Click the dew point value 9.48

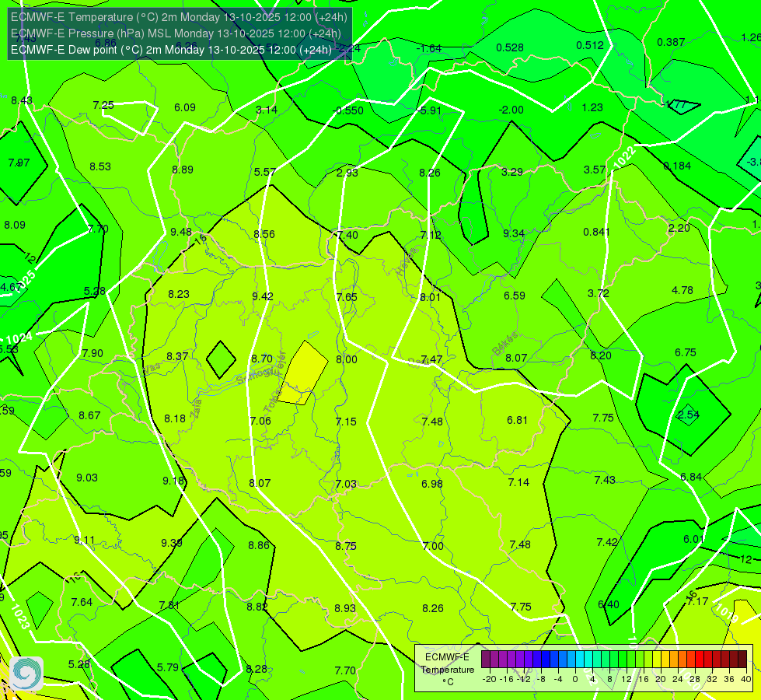pos(181,233)
